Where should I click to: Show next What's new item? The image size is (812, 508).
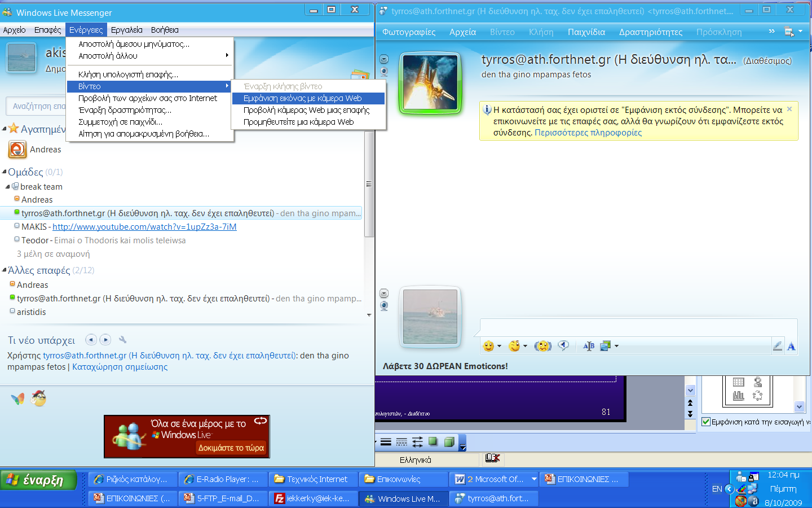[x=105, y=340]
